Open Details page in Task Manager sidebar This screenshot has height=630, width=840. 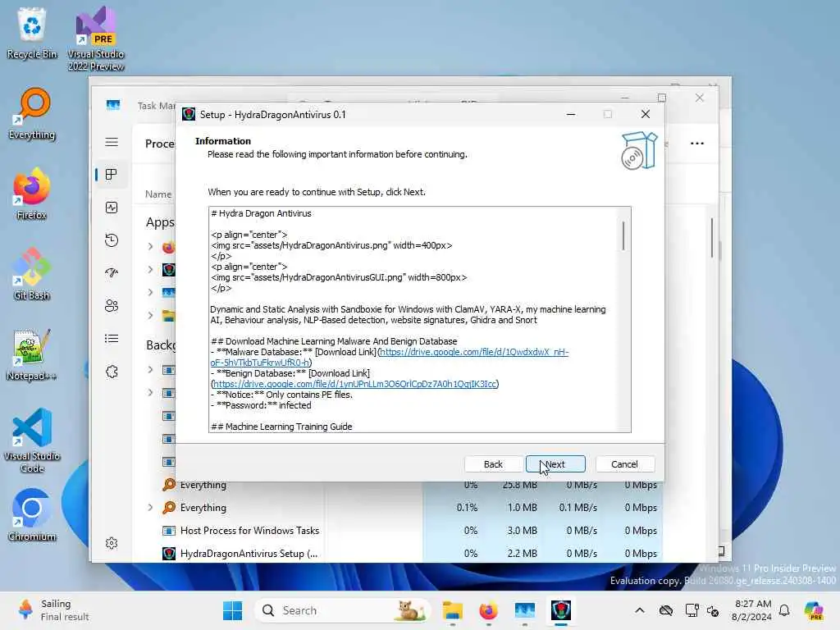112,339
